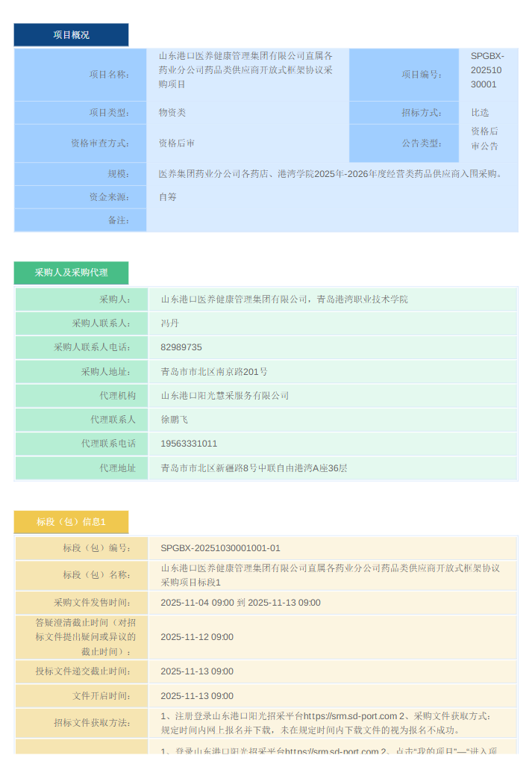Viewport: 532px width, 764px height.
Task: Click the purchaser phone number 82989735
Action: [181, 347]
